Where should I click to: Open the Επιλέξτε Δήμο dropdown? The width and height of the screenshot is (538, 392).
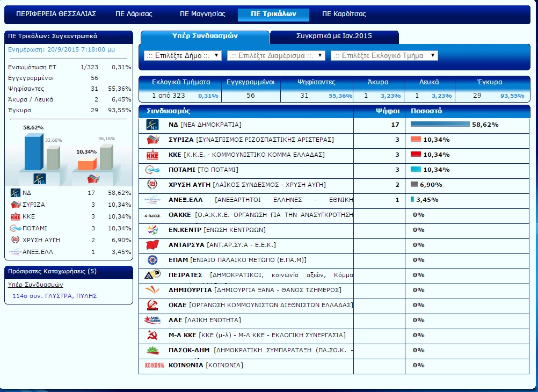point(183,56)
